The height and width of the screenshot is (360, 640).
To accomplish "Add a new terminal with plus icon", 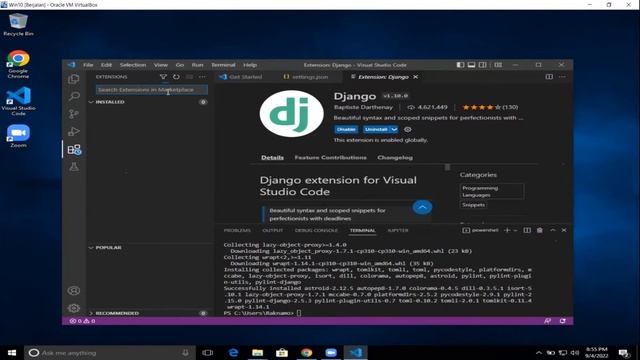I will pyautogui.click(x=507, y=230).
